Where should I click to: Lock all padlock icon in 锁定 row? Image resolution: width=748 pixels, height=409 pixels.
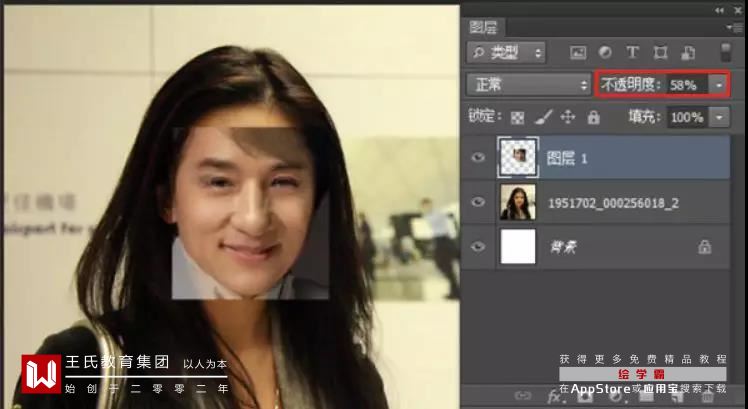pyautogui.click(x=593, y=117)
